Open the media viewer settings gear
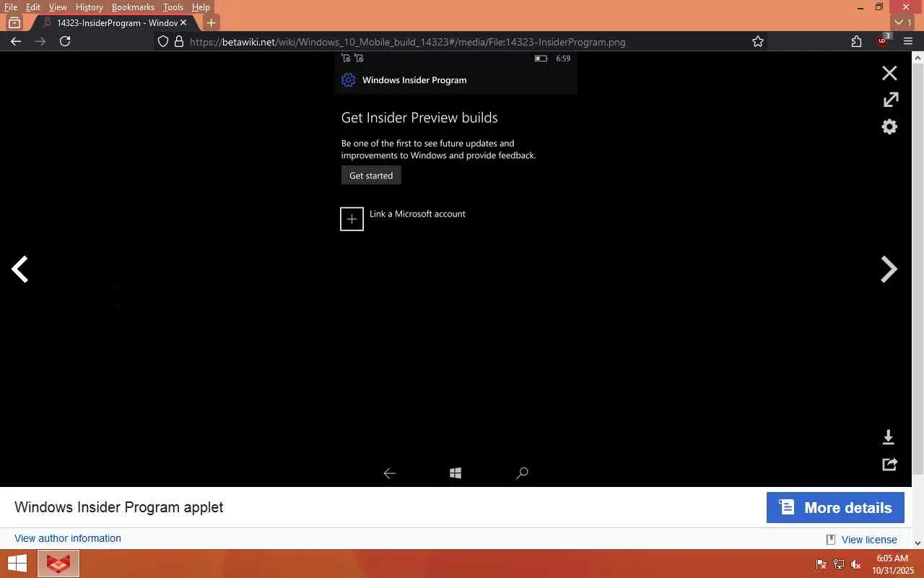This screenshot has width=924, height=578. (889, 126)
